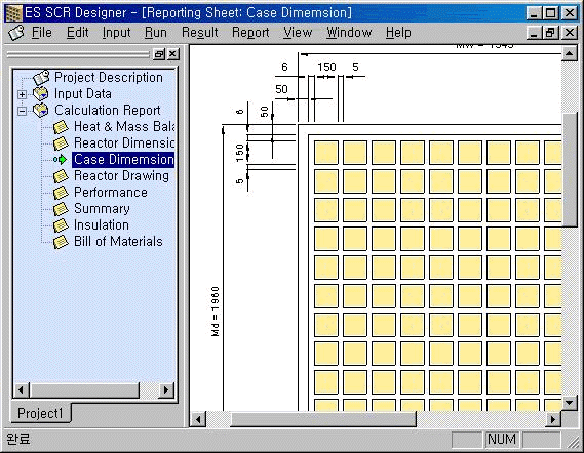
Task: Open Performance report
Action: pyautogui.click(x=111, y=193)
